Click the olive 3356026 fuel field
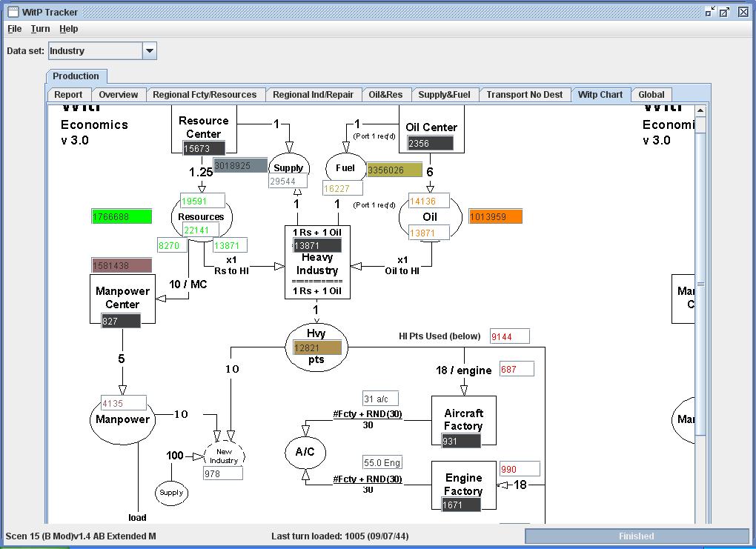Viewport: 756px width, 549px height. click(x=394, y=170)
